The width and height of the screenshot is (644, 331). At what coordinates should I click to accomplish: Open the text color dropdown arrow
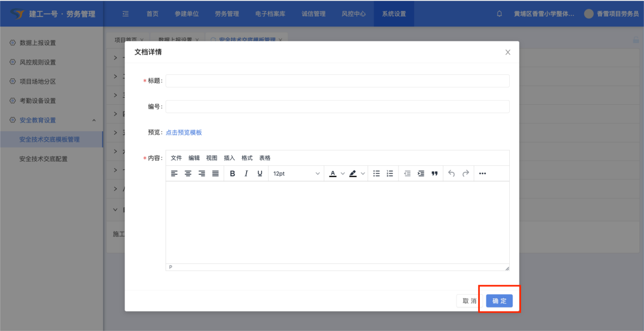[x=343, y=173]
